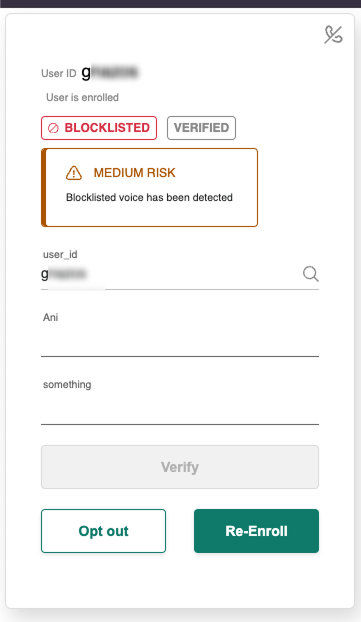Click the Blocklisted voice detected message

149,198
